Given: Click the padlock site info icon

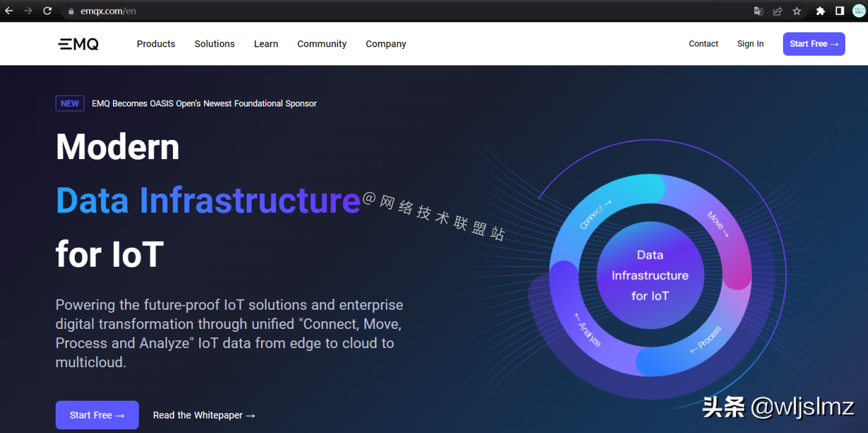Looking at the screenshot, I should pos(71,11).
